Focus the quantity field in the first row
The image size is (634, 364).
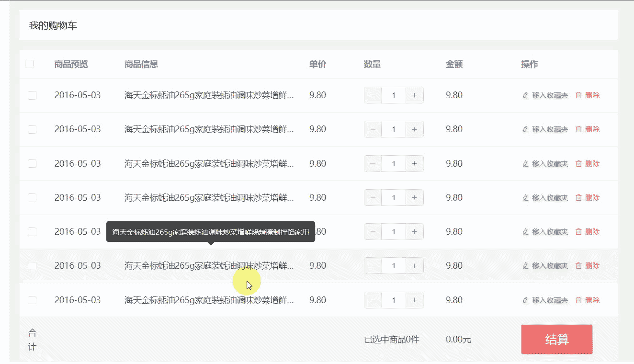[394, 95]
